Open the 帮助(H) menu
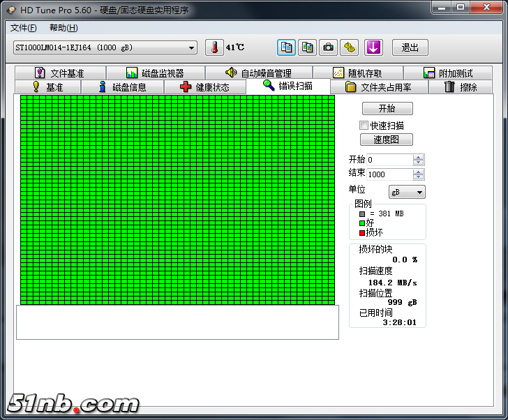This screenshot has width=508, height=420. [63, 28]
